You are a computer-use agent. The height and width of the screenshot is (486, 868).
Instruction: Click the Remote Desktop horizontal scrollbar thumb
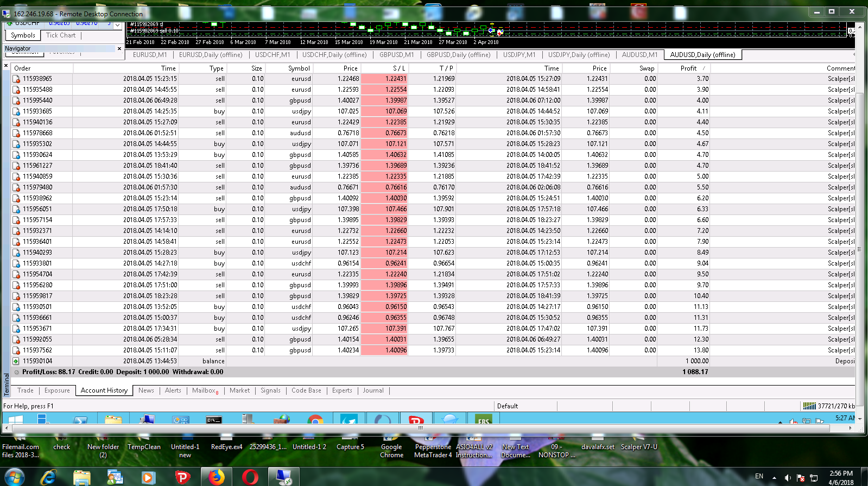[x=420, y=428]
